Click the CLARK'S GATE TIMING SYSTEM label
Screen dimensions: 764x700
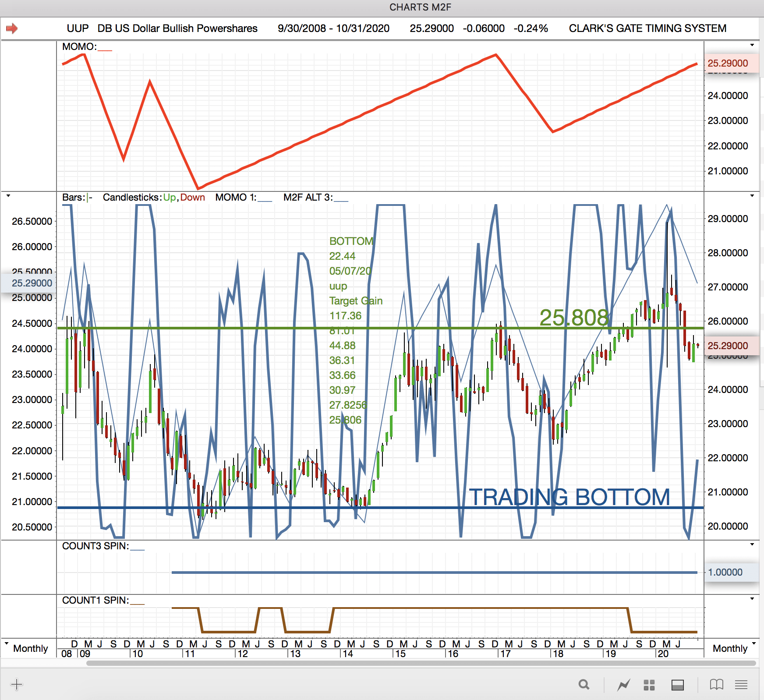pyautogui.click(x=647, y=28)
